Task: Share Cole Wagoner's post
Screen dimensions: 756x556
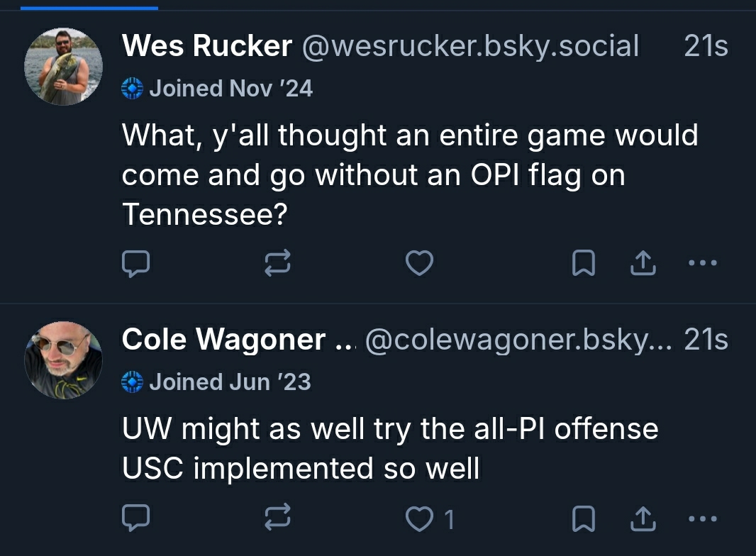Action: 643,519
